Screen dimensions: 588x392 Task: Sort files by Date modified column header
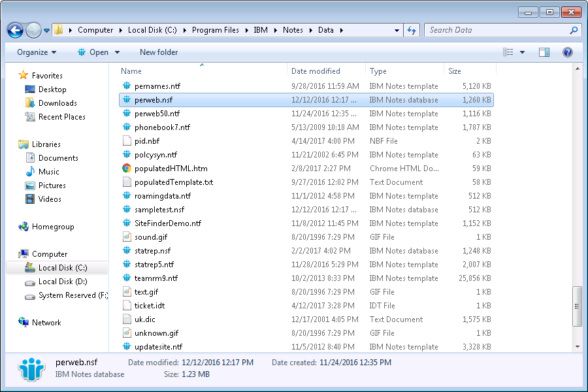point(316,71)
